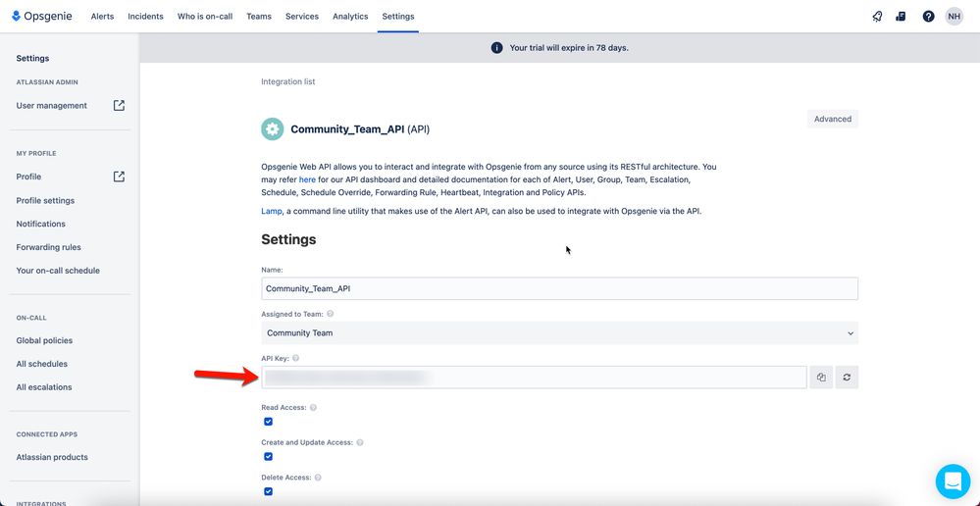Open Notifications in the sidebar
The width and height of the screenshot is (980, 506).
[x=40, y=224]
